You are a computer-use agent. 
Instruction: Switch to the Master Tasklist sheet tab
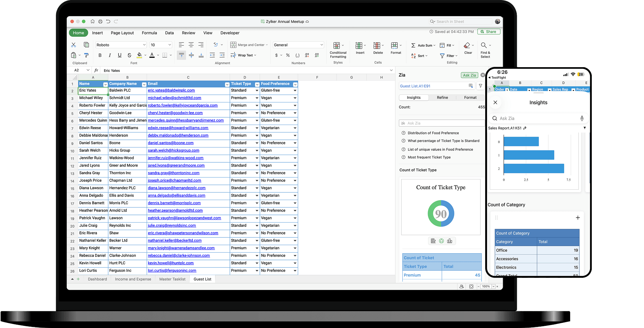pos(172,279)
